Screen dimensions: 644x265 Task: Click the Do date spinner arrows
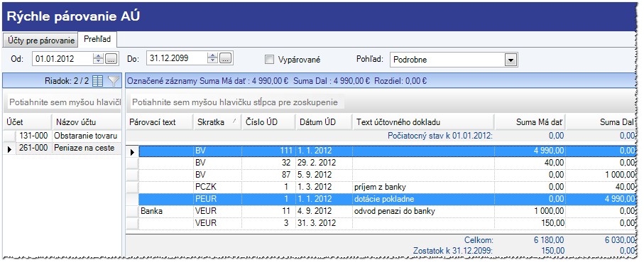pos(212,59)
